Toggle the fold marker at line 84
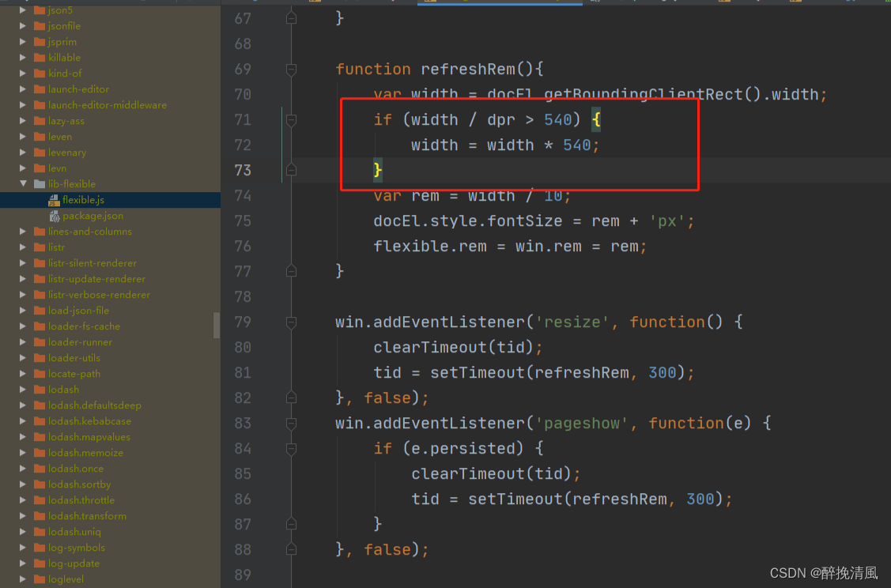This screenshot has height=588, width=891. [x=291, y=448]
